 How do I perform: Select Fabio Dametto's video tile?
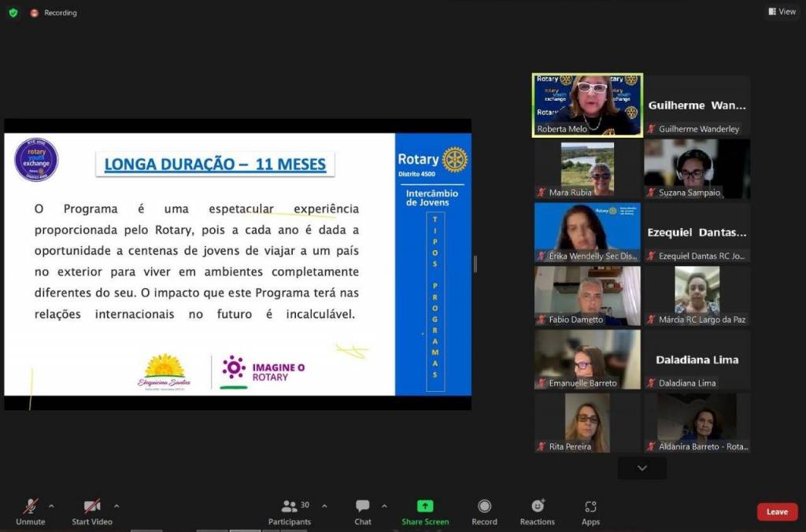click(x=587, y=296)
